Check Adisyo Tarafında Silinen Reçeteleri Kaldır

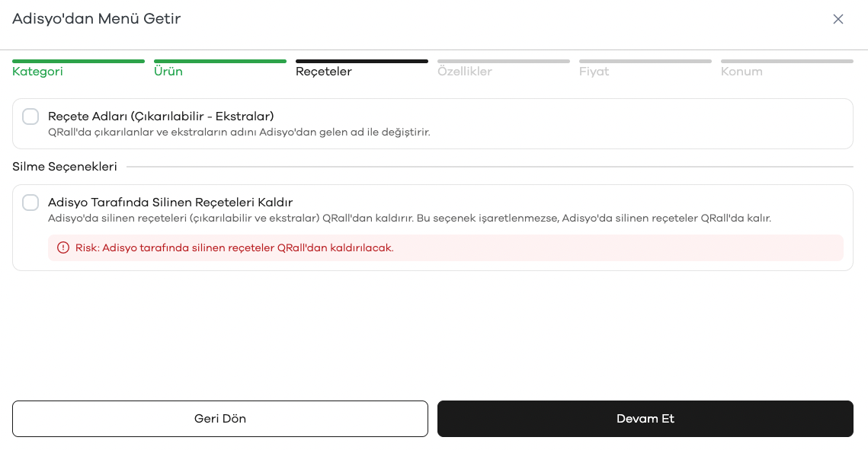tap(30, 203)
